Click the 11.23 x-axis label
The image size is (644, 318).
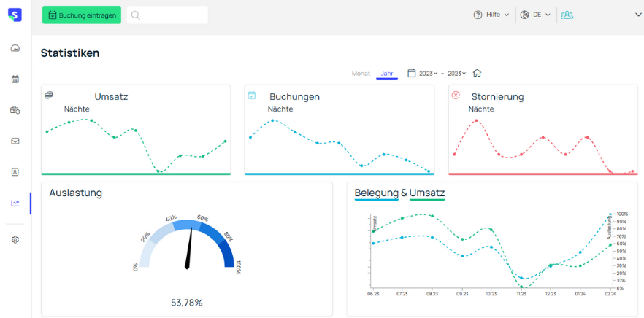click(x=521, y=294)
